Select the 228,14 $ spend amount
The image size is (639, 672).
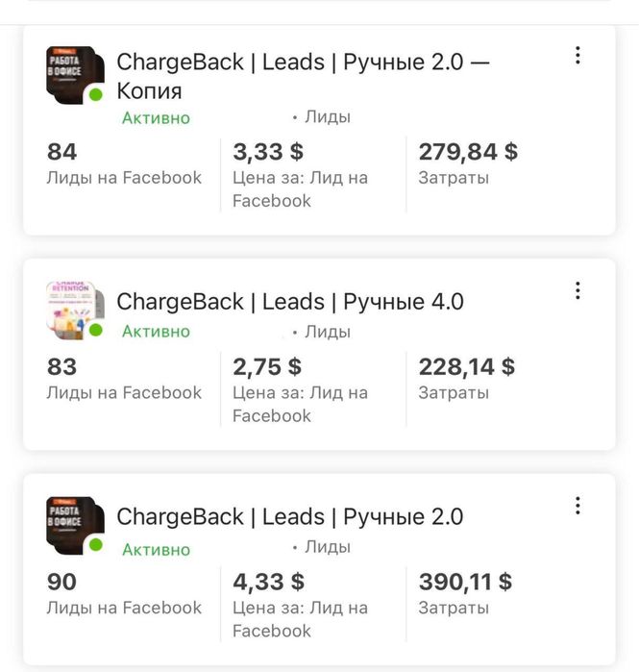pyautogui.click(x=467, y=367)
